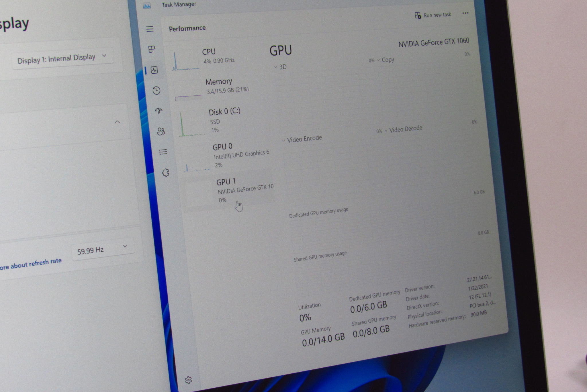Click the Run new task button

[433, 15]
